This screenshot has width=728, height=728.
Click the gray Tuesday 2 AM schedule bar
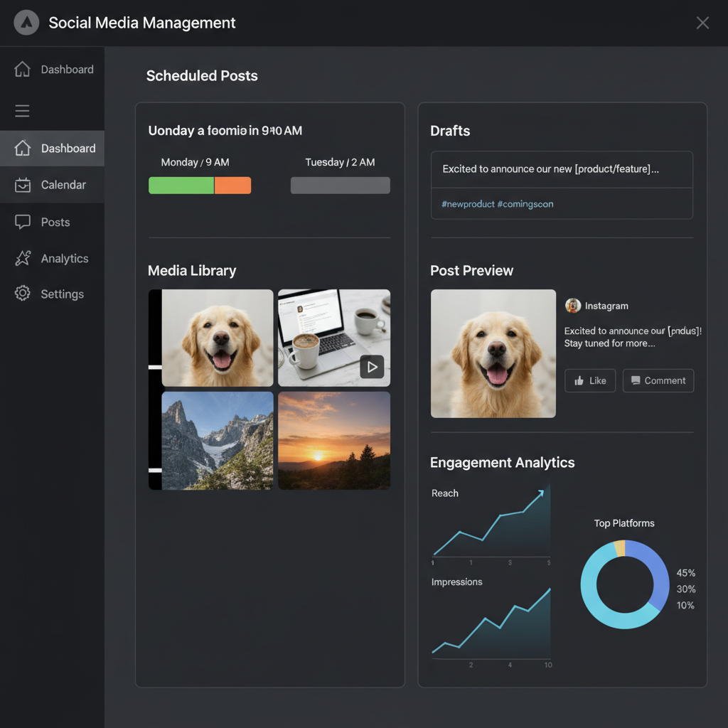(x=340, y=186)
